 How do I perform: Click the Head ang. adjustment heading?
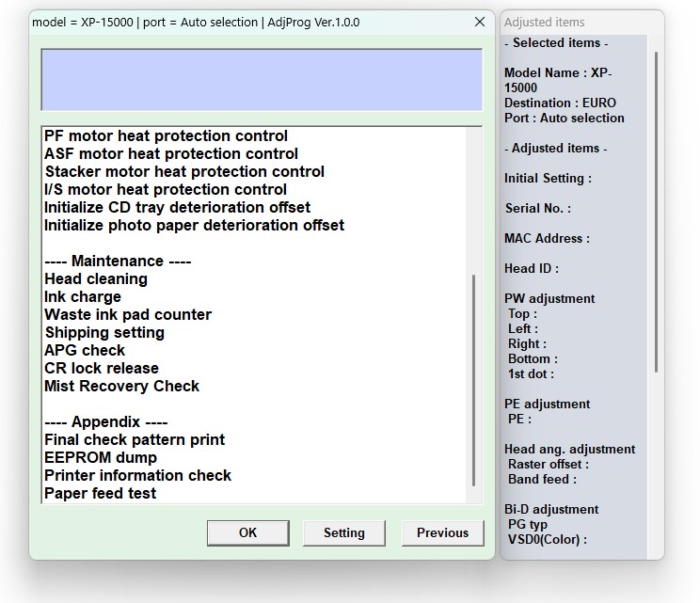click(x=569, y=449)
